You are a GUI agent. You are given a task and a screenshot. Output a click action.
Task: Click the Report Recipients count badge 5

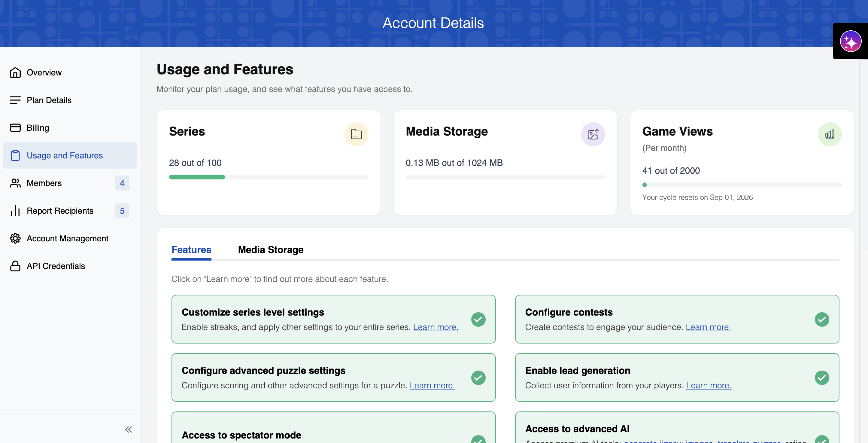[122, 211]
